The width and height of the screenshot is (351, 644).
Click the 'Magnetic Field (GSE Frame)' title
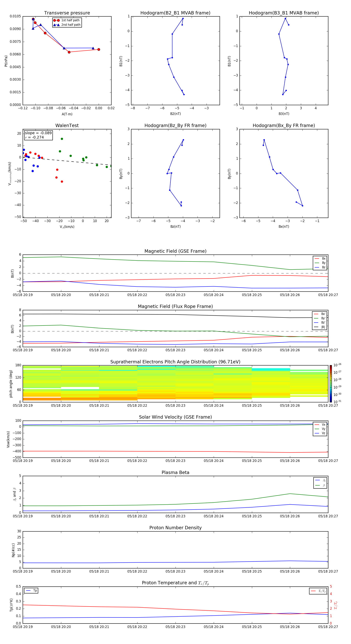pyautogui.click(x=175, y=251)
